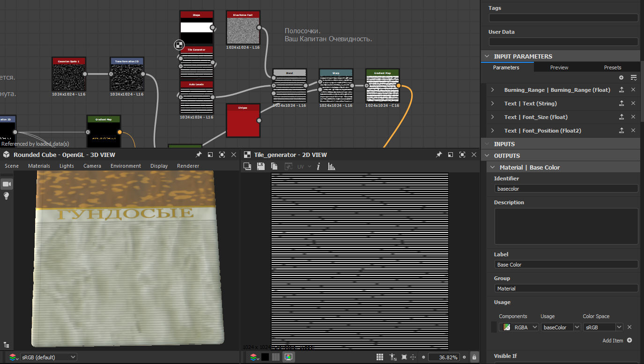This screenshot has height=364, width=644.
Task: Open the Materials menu in 3D view
Action: [39, 166]
